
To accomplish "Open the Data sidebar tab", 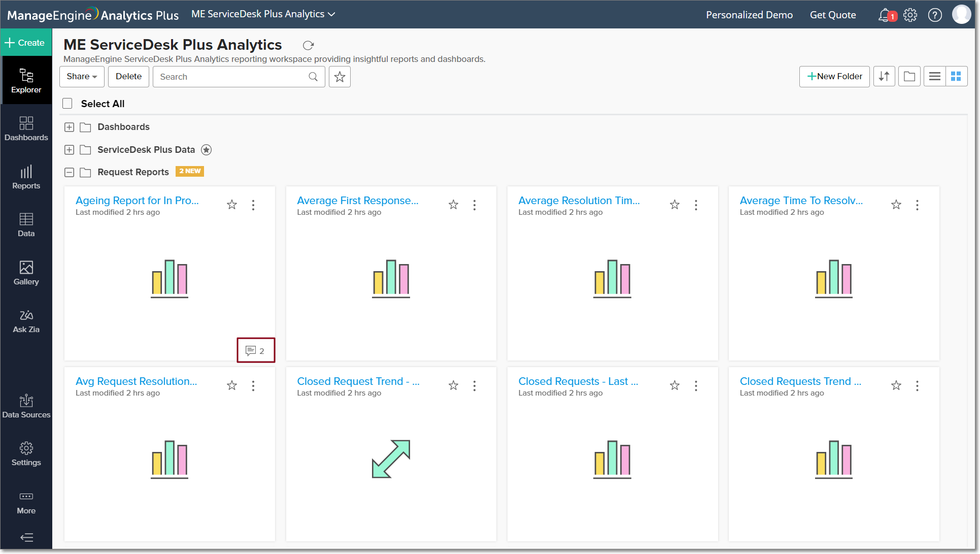I will pos(26,224).
